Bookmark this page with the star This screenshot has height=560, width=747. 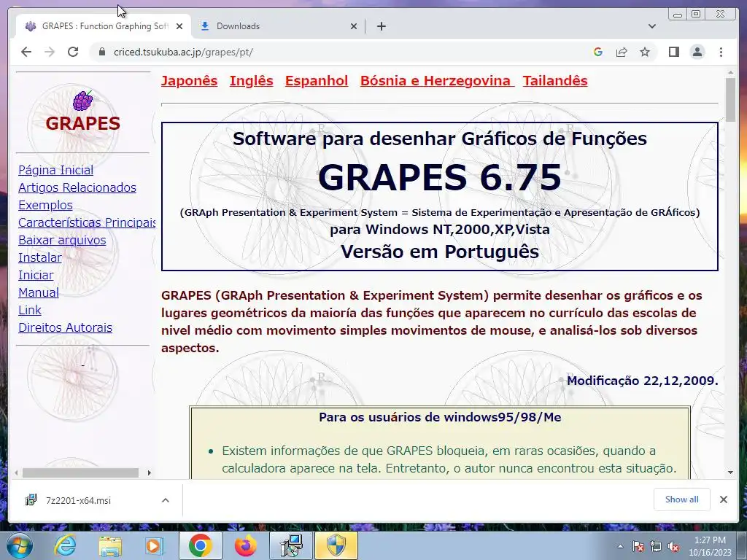[645, 52]
